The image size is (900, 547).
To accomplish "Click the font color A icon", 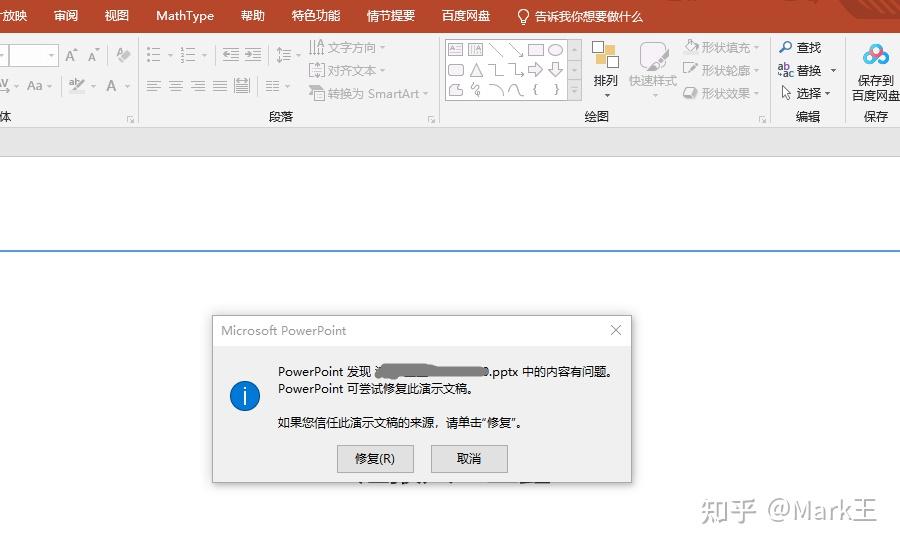I will 112,86.
